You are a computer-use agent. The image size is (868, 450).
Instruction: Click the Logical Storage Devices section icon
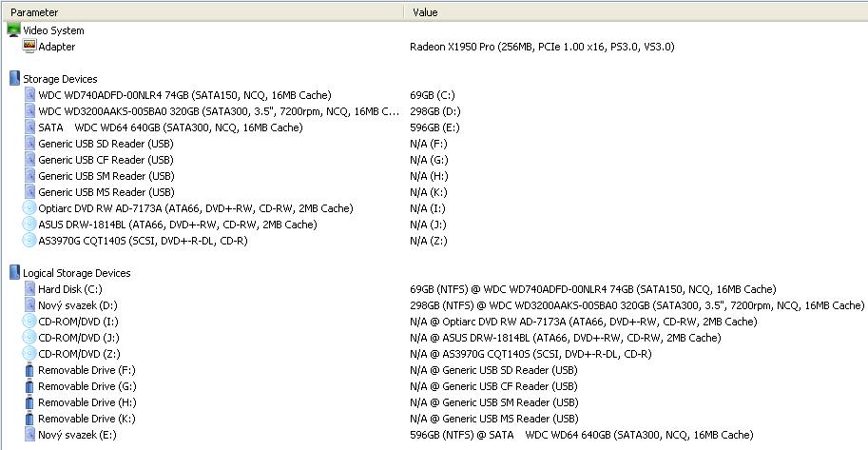click(14, 273)
